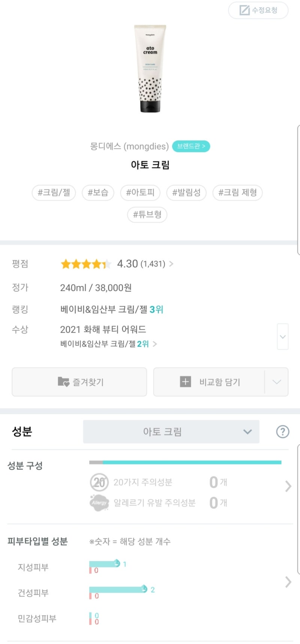Click the edit request pencil icon
The image size is (300, 644).
pyautogui.click(x=244, y=10)
